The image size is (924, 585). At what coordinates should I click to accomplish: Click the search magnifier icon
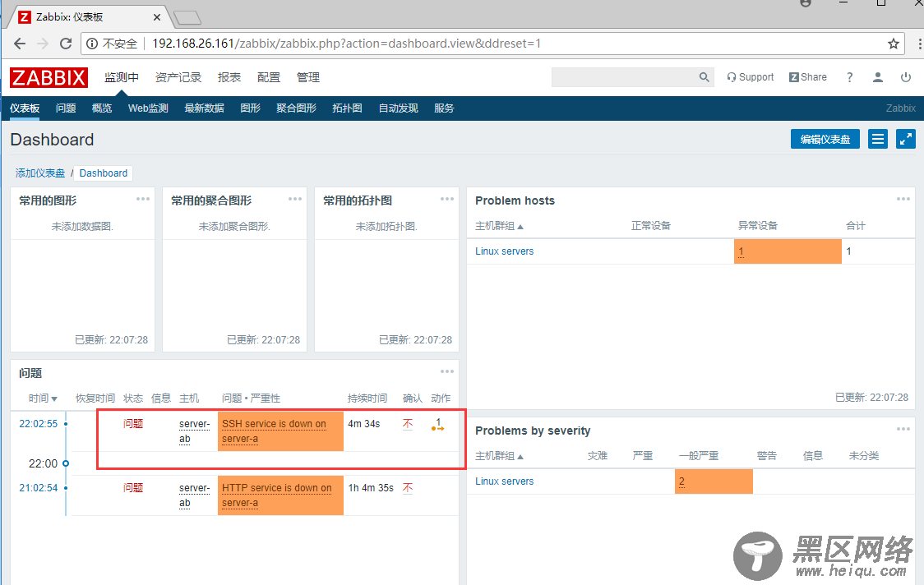[704, 77]
